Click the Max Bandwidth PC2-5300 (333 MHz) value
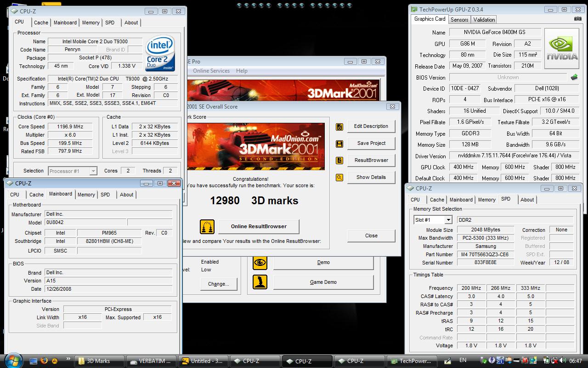588x368 pixels. tap(486, 238)
